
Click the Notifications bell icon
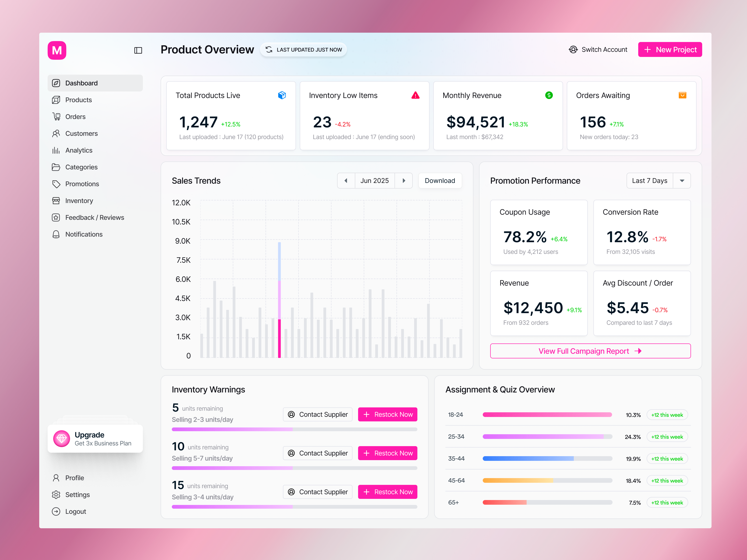[x=56, y=234]
